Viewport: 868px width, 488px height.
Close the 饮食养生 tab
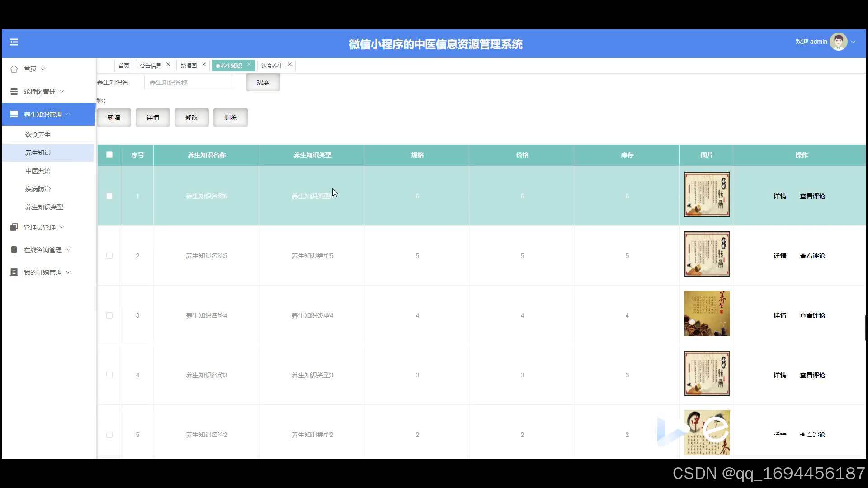point(290,64)
